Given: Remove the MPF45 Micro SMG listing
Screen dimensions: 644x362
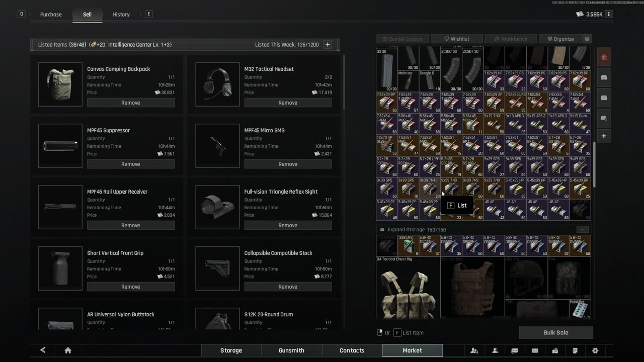Looking at the screenshot, I should click(288, 164).
